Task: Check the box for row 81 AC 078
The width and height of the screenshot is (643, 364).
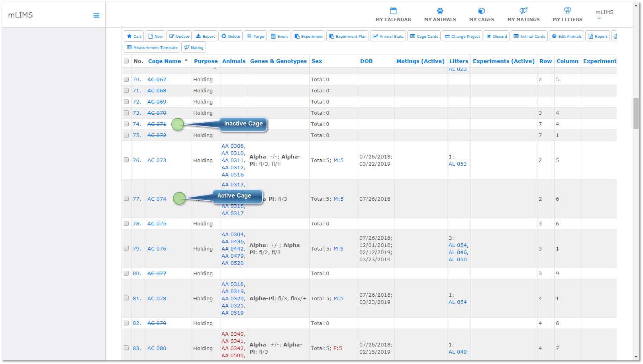Action: coord(126,298)
